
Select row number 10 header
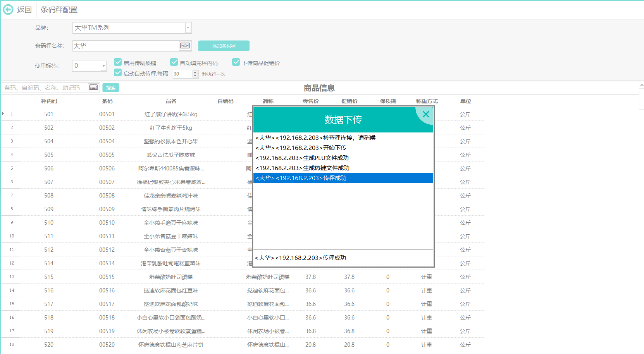12,236
